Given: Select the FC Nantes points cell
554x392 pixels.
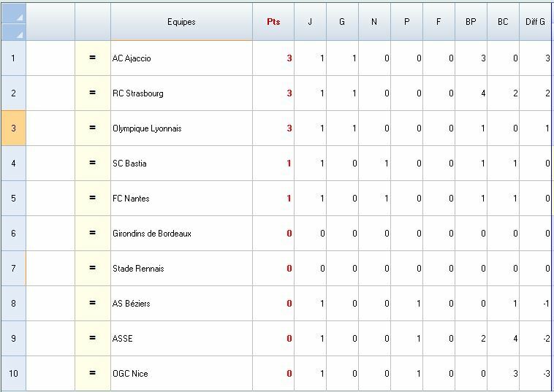Looking at the screenshot, I should tap(273, 199).
